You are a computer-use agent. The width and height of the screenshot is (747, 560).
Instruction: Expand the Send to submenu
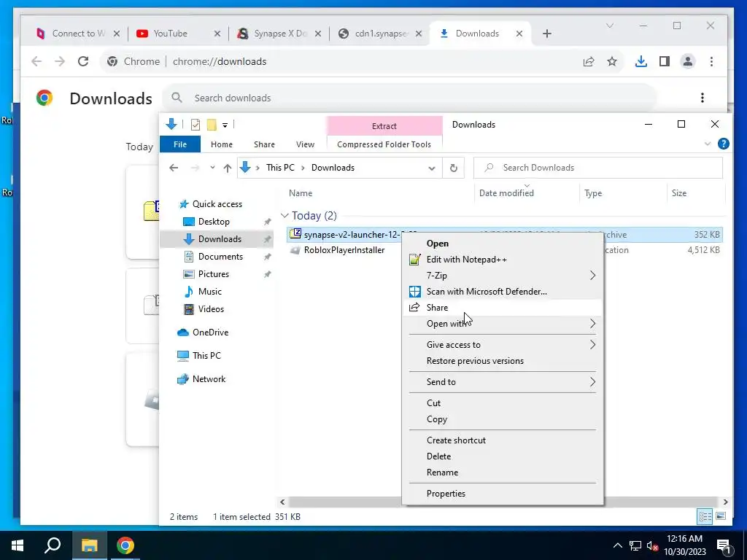point(502,382)
